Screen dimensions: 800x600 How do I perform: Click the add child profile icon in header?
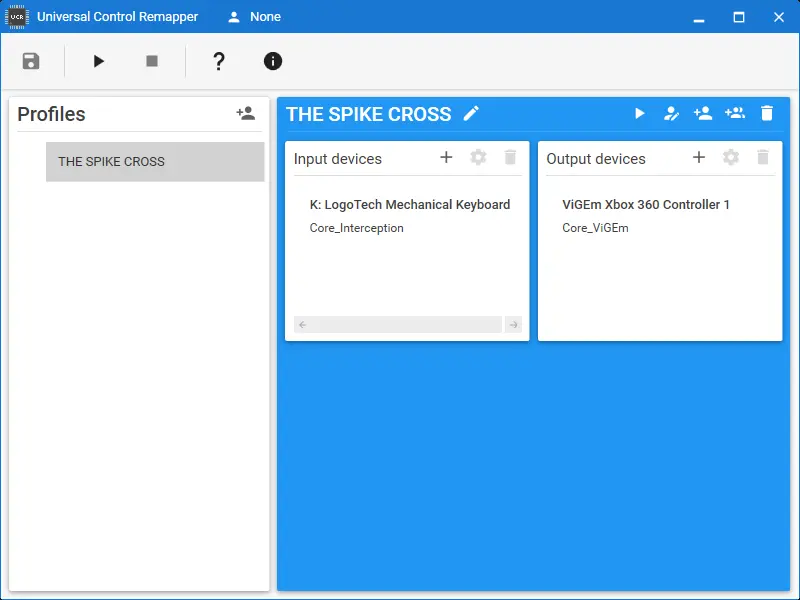click(x=703, y=114)
